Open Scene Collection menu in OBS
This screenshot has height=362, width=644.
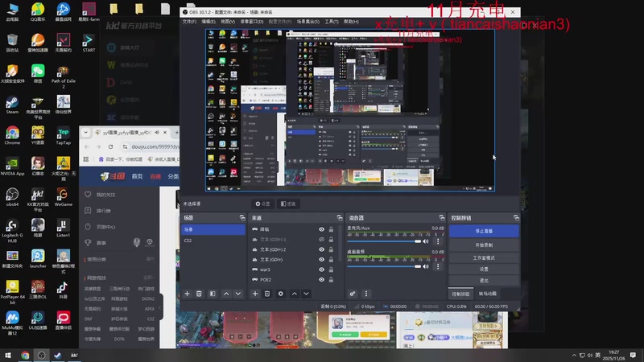pyautogui.click(x=308, y=22)
